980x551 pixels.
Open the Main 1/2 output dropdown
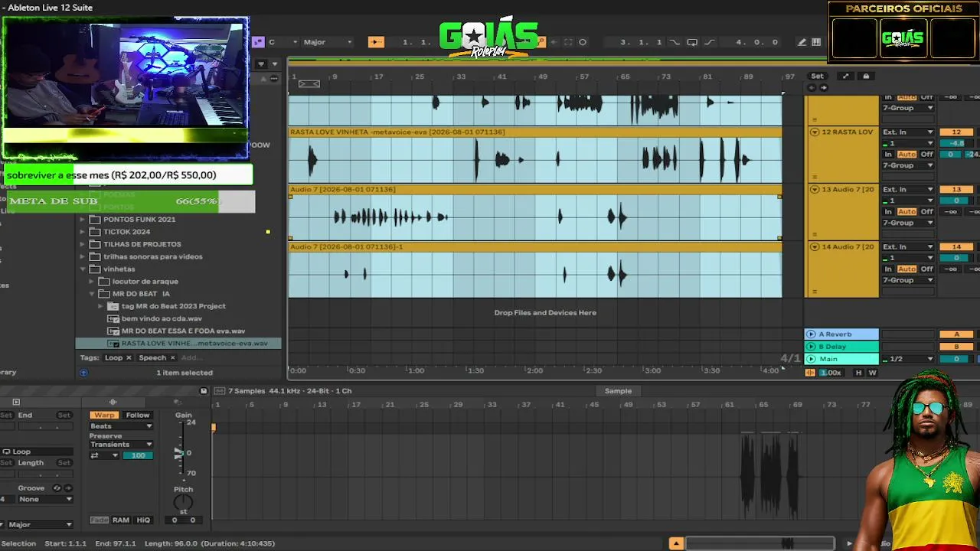point(908,359)
